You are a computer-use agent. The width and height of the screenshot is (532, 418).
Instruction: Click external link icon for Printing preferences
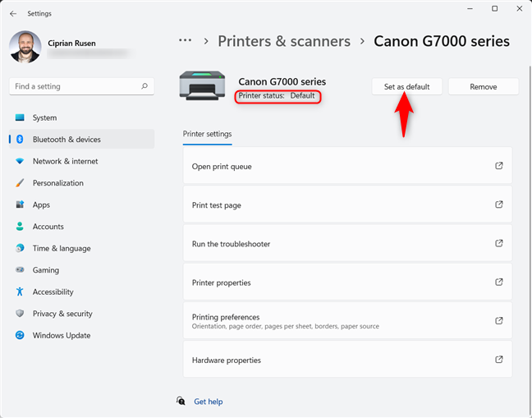[x=499, y=320]
